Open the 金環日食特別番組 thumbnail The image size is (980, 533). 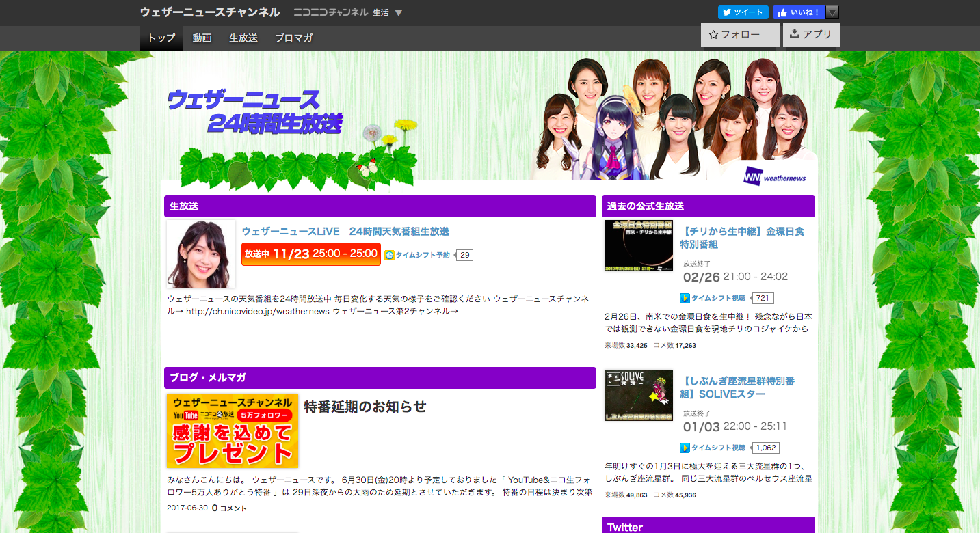click(639, 245)
